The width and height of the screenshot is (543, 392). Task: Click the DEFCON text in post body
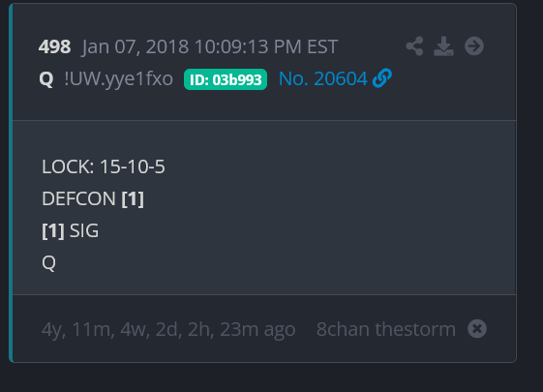(x=78, y=198)
